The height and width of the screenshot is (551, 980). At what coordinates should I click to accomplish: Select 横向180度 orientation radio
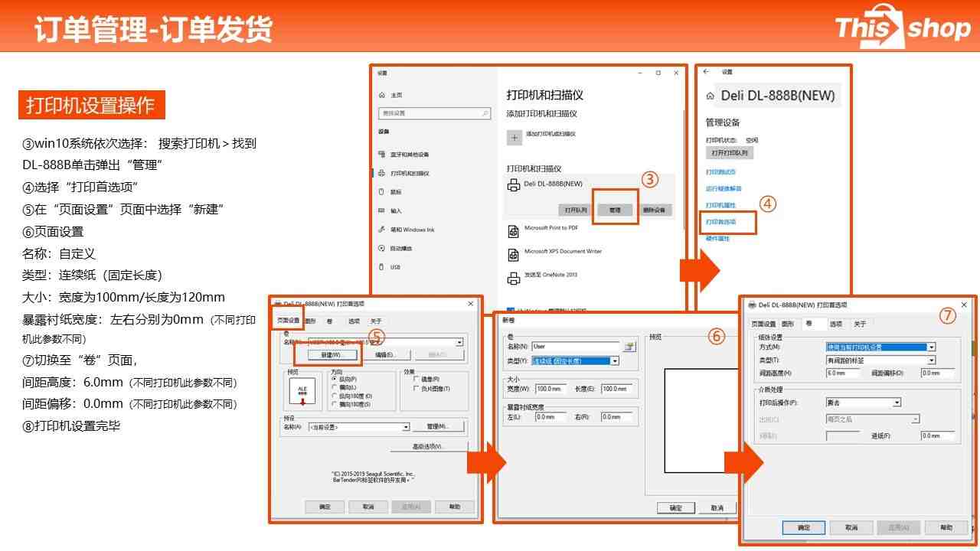[334, 404]
